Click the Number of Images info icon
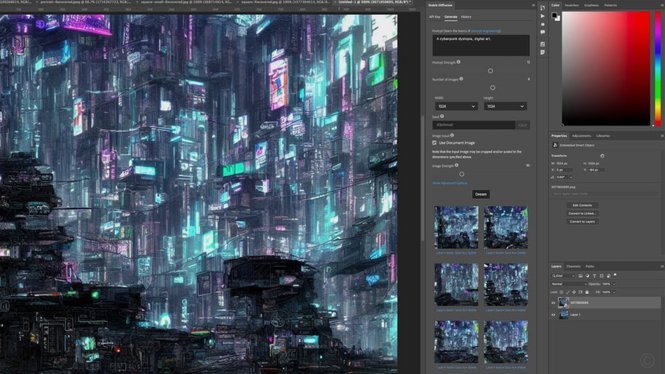665x374 pixels. tap(461, 79)
